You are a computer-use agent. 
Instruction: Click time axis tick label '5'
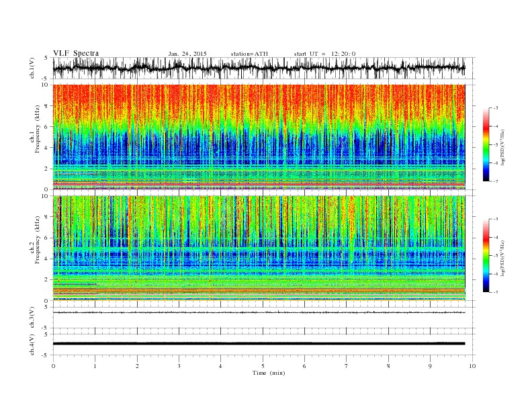263,366
